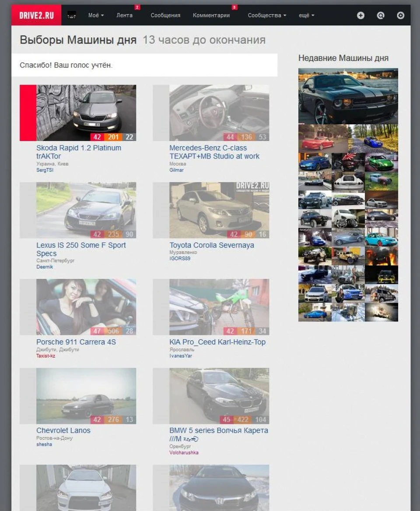Open the search icon in navbar
Viewport: 420px width, 511px height.
[380, 15]
